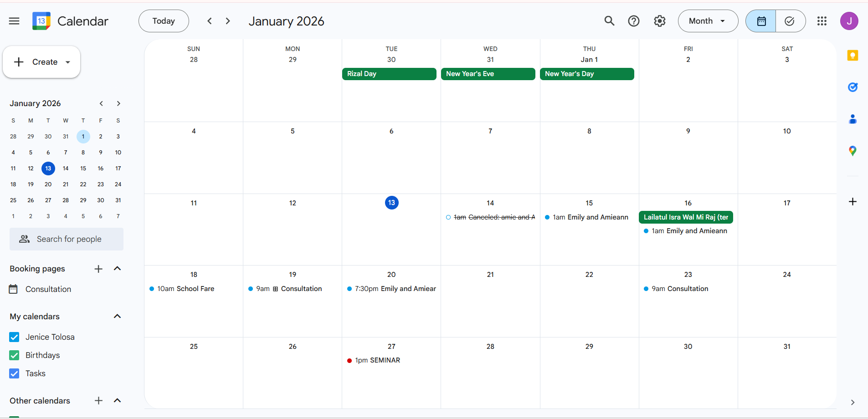Select day 13 in main calendar grid

pyautogui.click(x=391, y=203)
